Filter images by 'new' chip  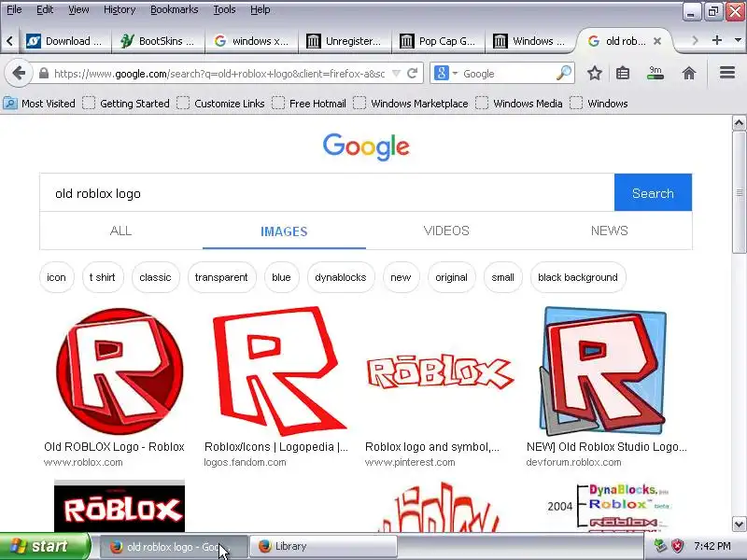pyautogui.click(x=401, y=277)
